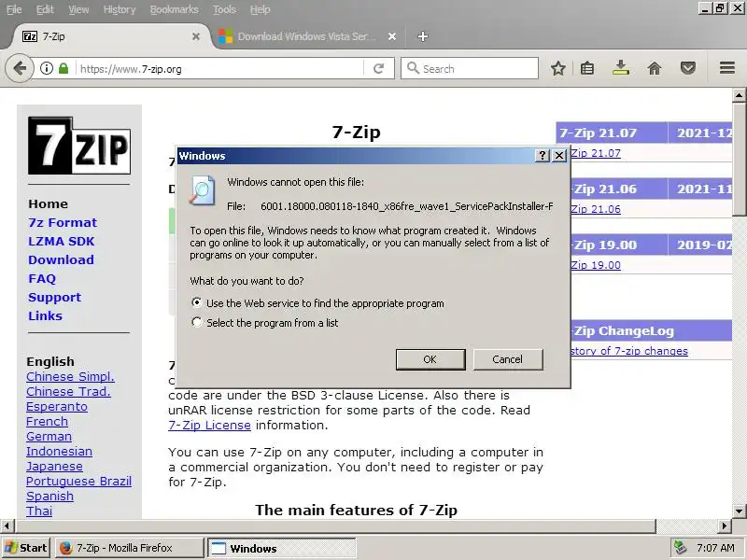747x560 pixels.
Task: Go to the Download sidebar link
Action: (61, 260)
